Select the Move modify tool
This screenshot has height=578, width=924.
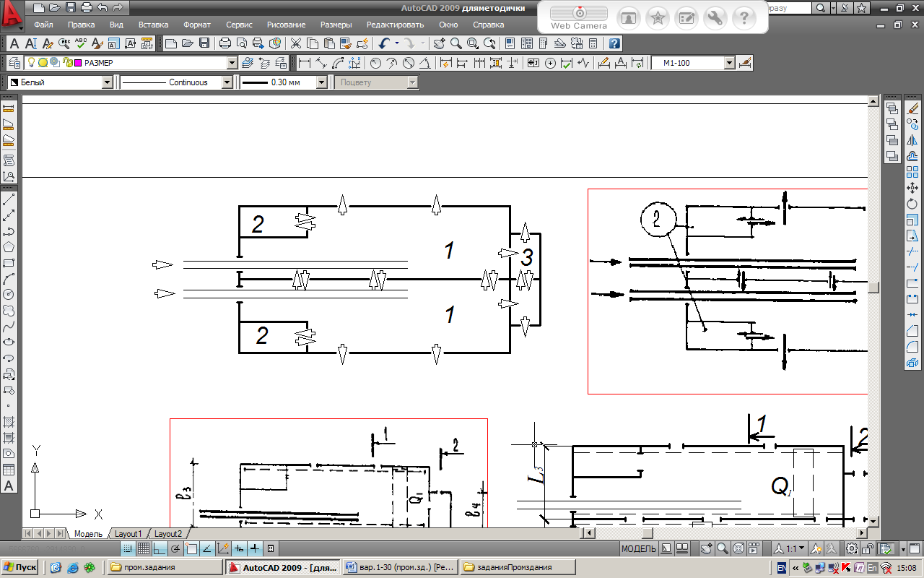click(912, 188)
